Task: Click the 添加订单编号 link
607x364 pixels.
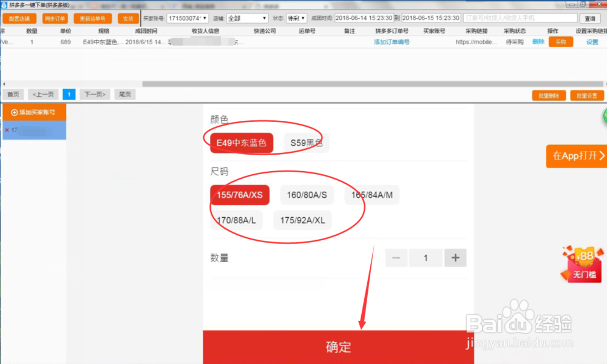Action: 392,42
